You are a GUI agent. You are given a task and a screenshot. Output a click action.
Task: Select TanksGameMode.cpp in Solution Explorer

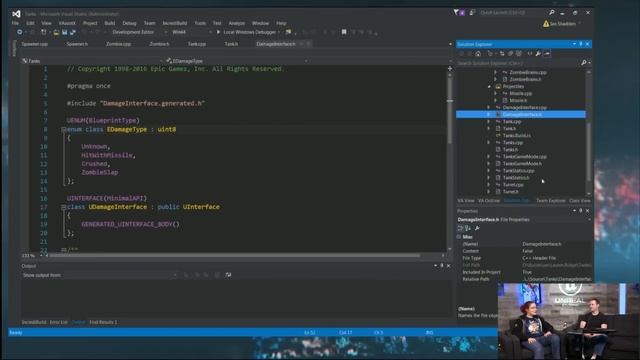point(524,157)
